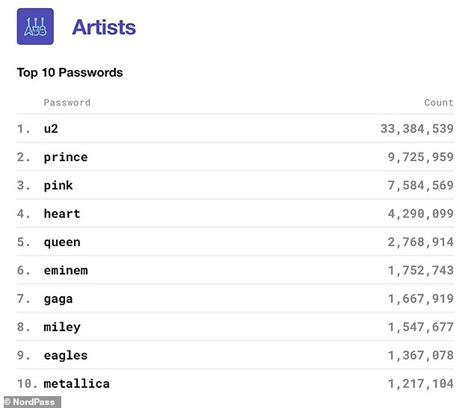This screenshot has height=408, width=474.
Task: Select the u2 password row
Action: click(x=235, y=129)
